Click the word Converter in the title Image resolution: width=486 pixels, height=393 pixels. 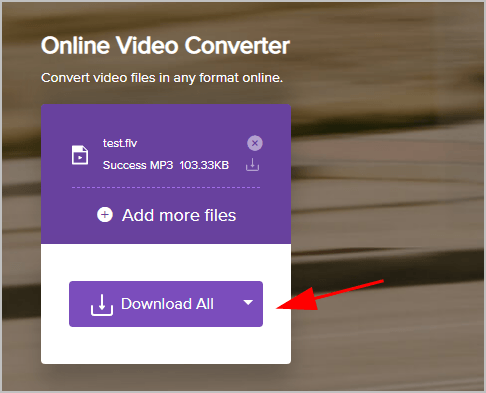tap(237, 46)
